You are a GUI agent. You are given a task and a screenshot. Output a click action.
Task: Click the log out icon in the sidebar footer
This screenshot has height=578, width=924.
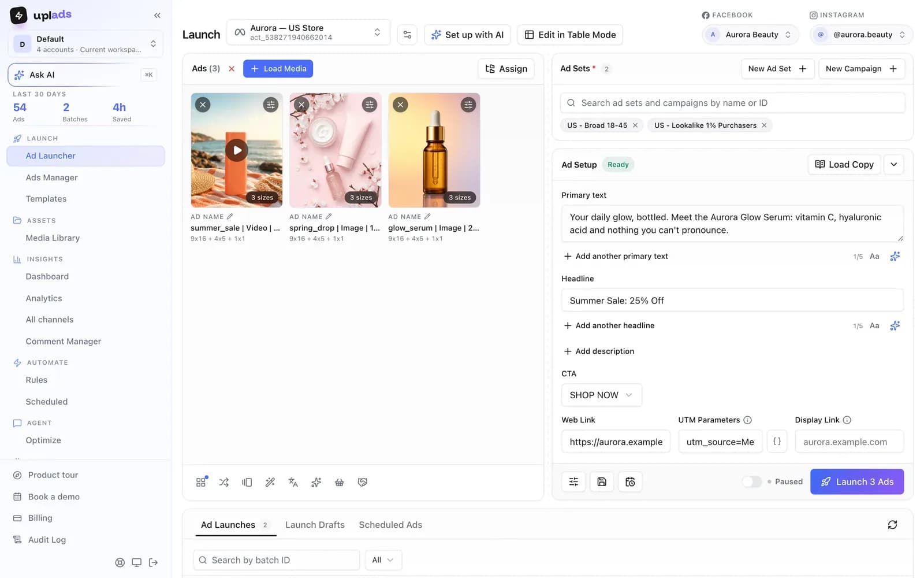[x=153, y=562]
